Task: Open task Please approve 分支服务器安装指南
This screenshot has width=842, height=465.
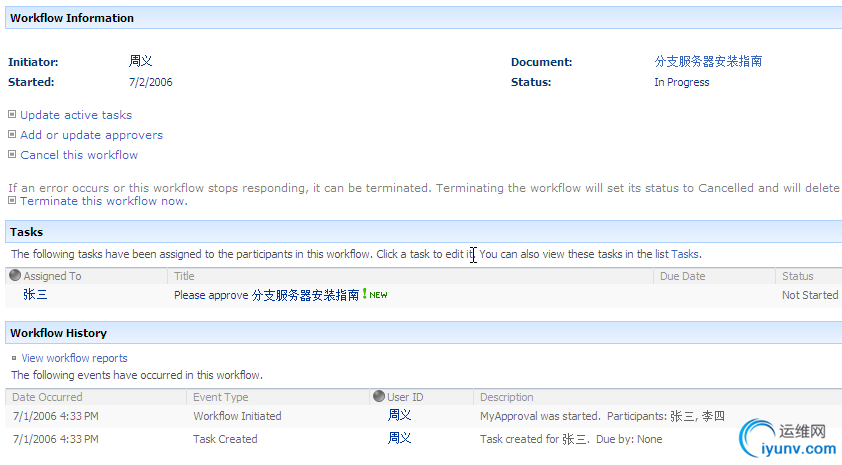Action: pyautogui.click(x=266, y=295)
